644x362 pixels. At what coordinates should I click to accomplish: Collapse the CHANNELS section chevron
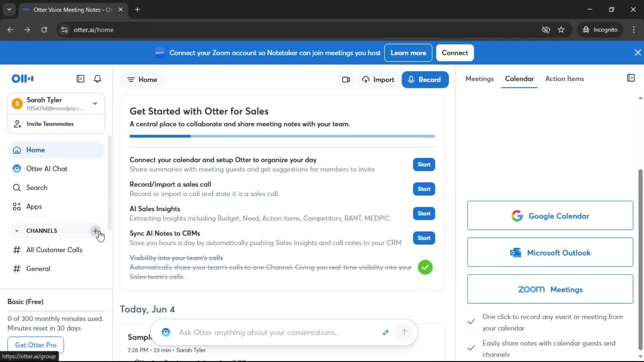(17, 231)
